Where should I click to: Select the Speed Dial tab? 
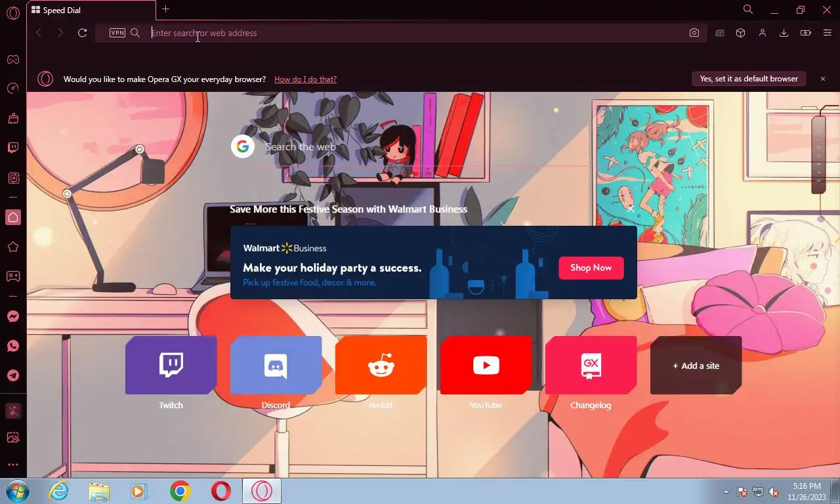click(91, 10)
